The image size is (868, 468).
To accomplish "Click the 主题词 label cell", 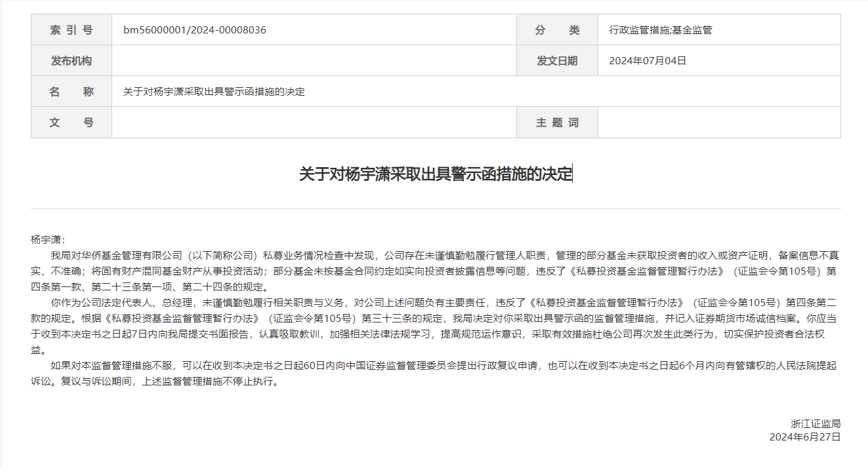I will coord(557,123).
